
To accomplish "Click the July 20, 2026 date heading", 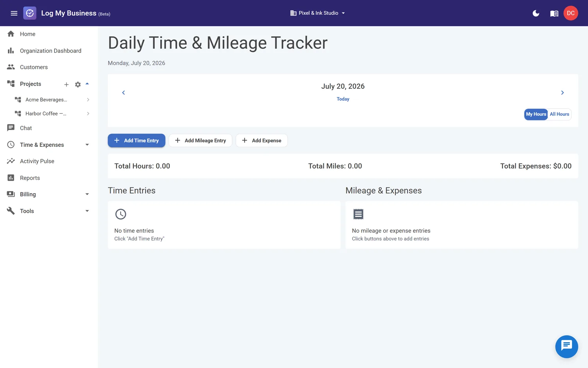I will pos(343,86).
